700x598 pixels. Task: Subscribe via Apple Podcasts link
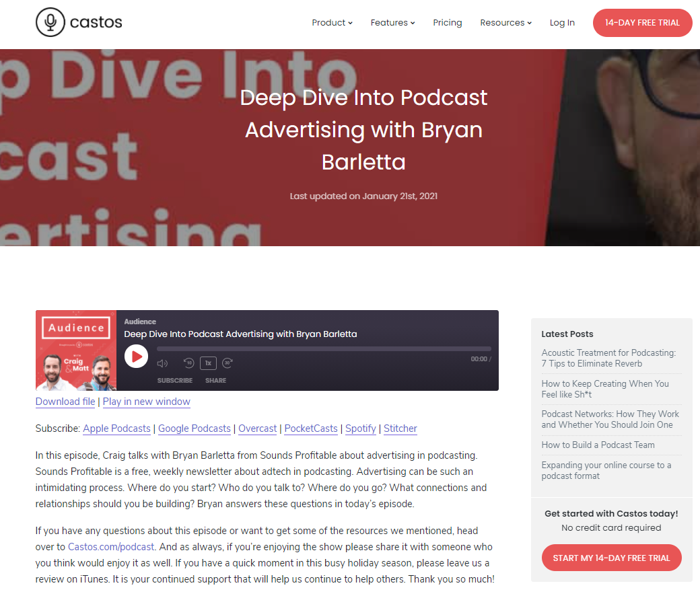[116, 428]
